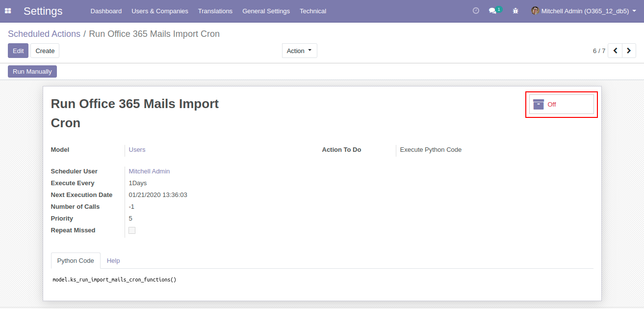
Task: Click the 6 / 7 pager counter
Action: pos(599,51)
